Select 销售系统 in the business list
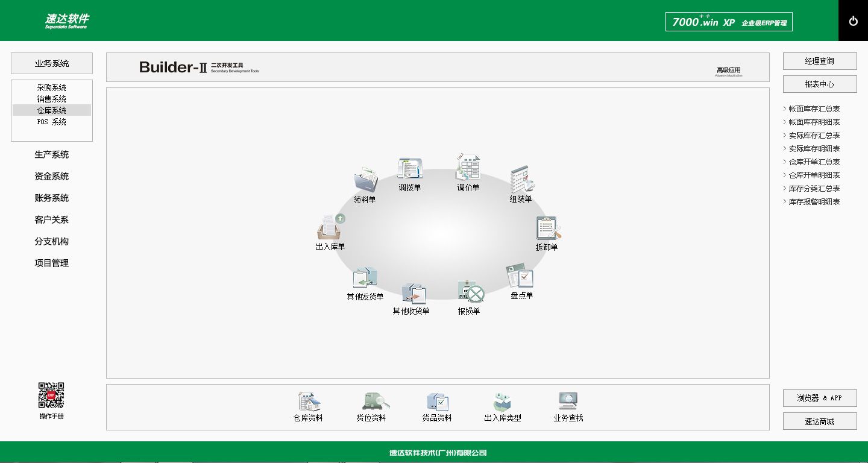Viewport: 868px width, 463px height. tap(52, 99)
